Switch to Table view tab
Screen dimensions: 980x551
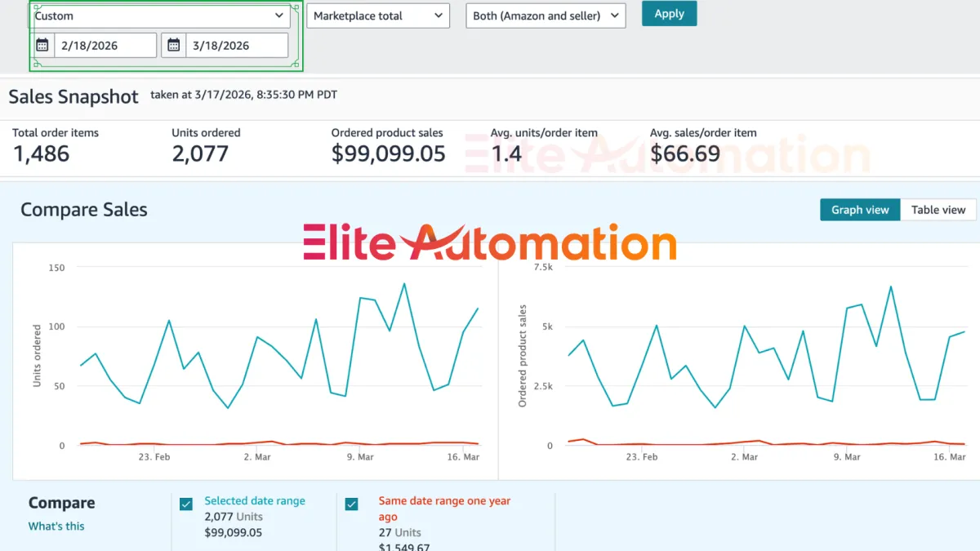[938, 210]
